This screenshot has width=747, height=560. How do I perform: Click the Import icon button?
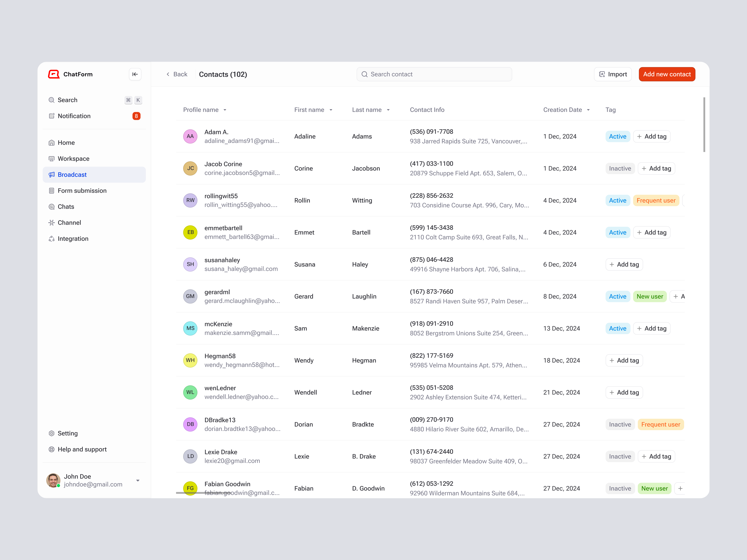tap(602, 74)
